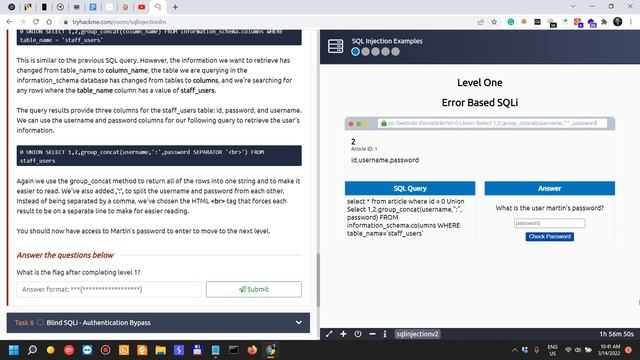Select the first level progress dot
The image size is (640, 360).
coord(356,51)
